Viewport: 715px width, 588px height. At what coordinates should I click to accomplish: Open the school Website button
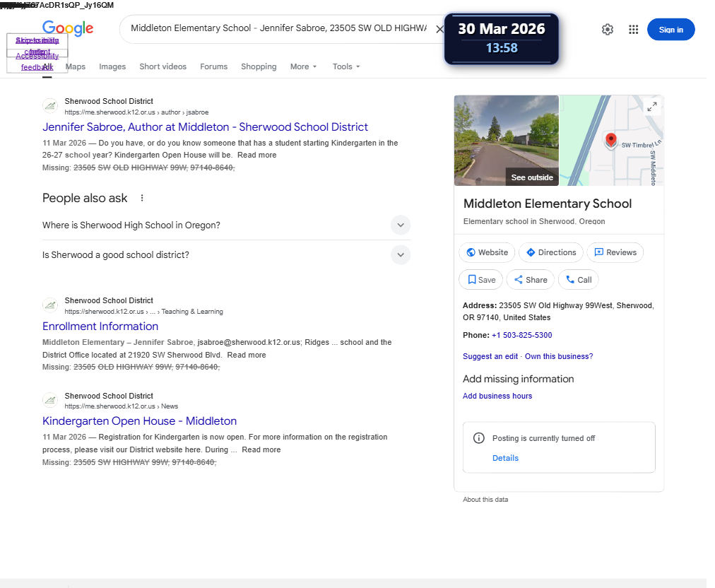coord(487,252)
